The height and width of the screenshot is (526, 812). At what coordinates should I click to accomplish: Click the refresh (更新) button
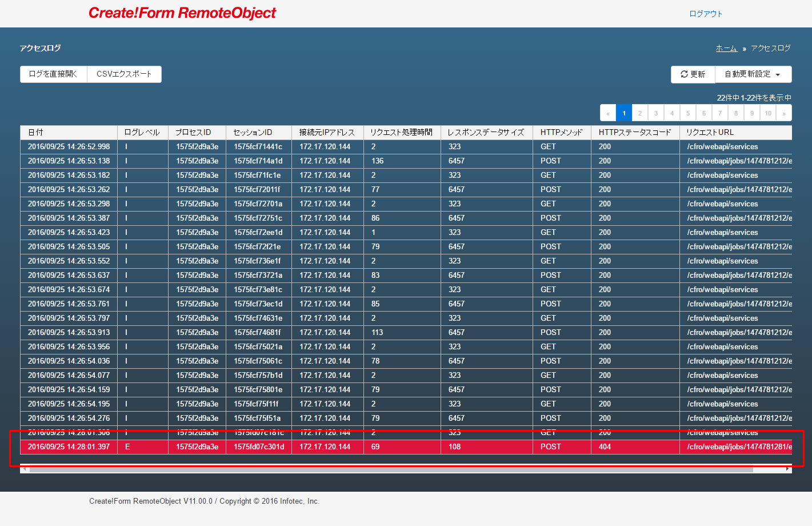pyautogui.click(x=693, y=74)
